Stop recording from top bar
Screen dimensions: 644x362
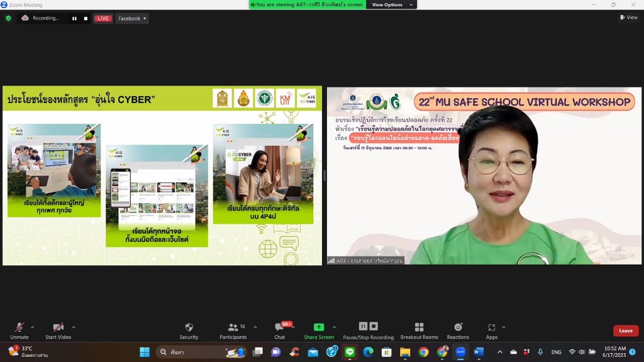[x=86, y=18]
